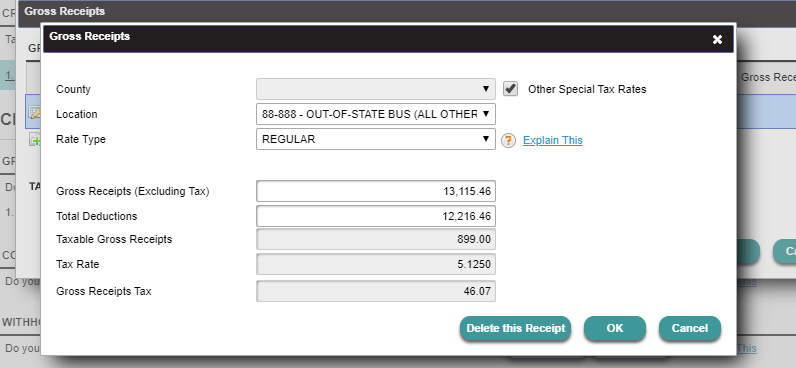Toggle the Other Special Tax Rates checkbox
Screen dimensions: 796x368
(510, 89)
